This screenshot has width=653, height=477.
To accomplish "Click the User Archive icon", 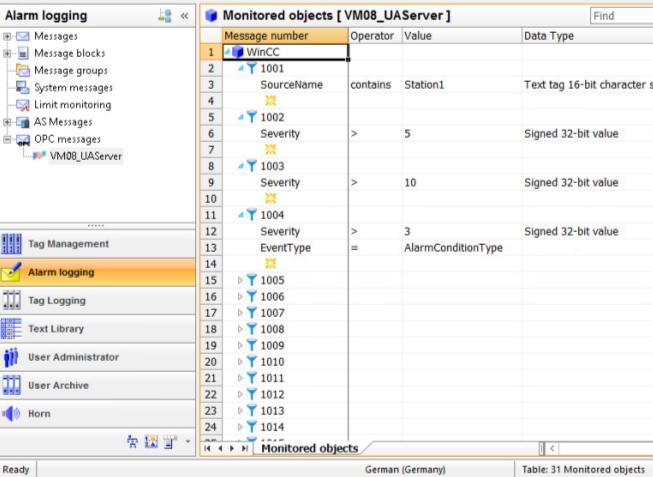I will 11,385.
